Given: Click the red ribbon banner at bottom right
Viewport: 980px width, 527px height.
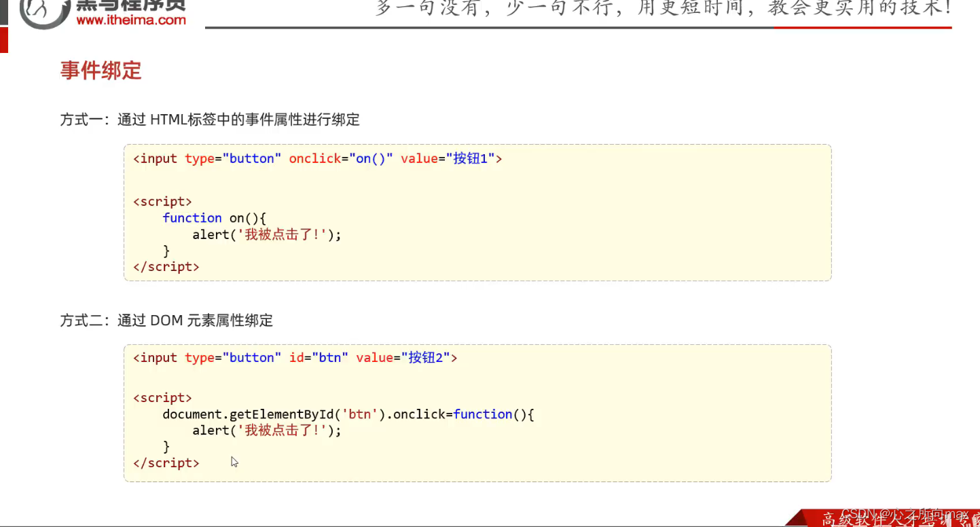Looking at the screenshot, I should 883,518.
